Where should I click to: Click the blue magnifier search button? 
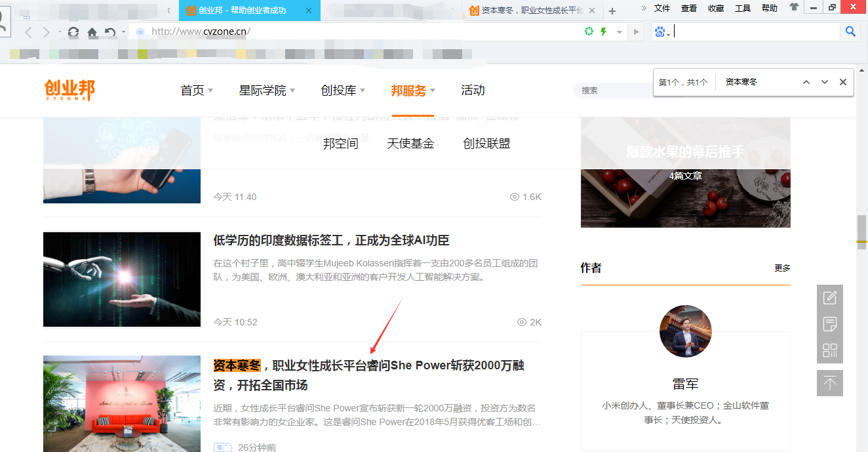[x=850, y=31]
